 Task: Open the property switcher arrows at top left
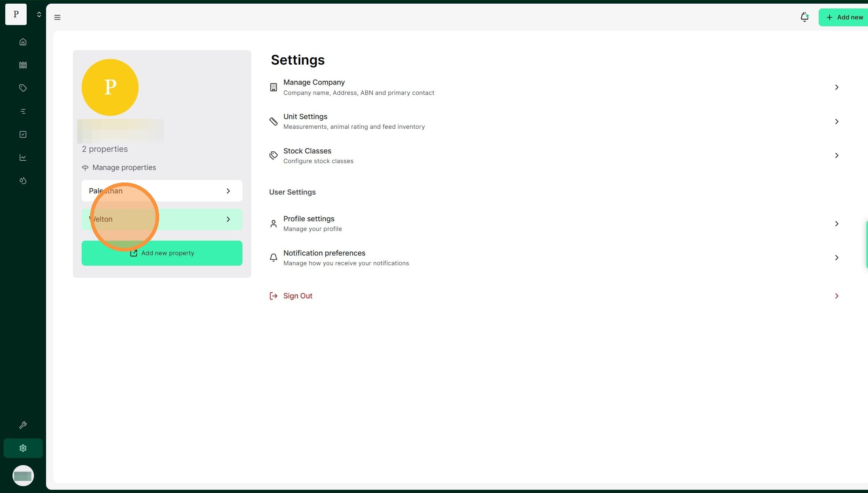coord(39,15)
